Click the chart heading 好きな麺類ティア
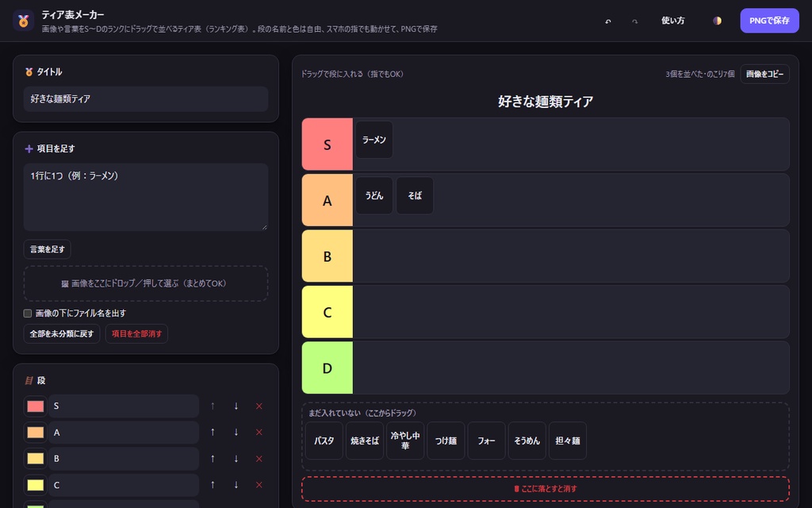 click(546, 102)
